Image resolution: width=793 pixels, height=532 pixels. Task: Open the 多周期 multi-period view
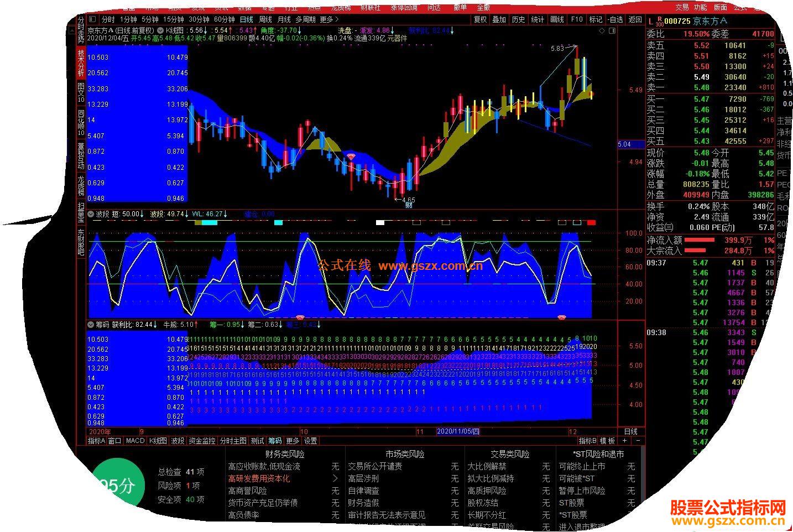pyautogui.click(x=305, y=19)
